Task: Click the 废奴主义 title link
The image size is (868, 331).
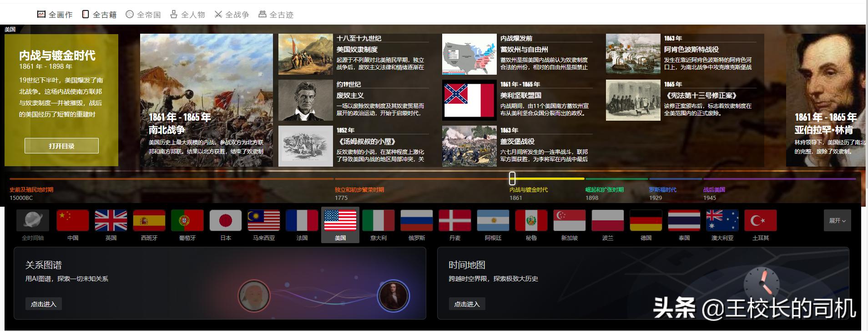Action: pos(350,95)
